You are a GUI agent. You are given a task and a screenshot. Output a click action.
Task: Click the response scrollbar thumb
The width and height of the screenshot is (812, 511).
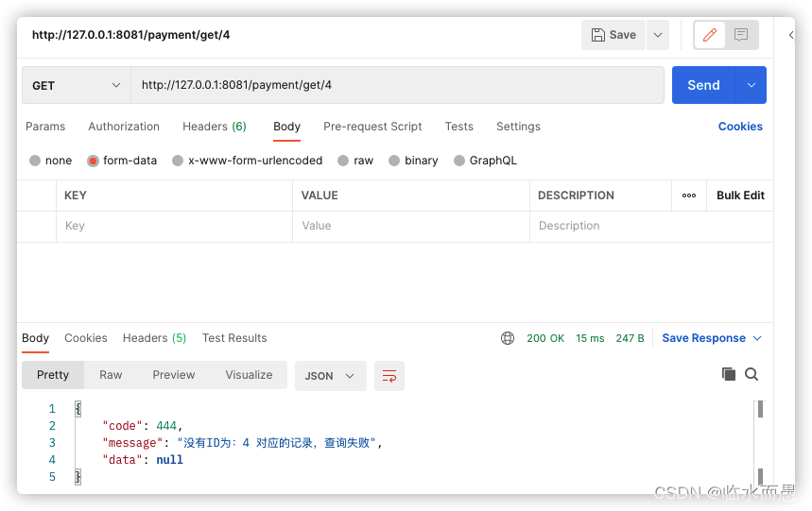click(760, 409)
